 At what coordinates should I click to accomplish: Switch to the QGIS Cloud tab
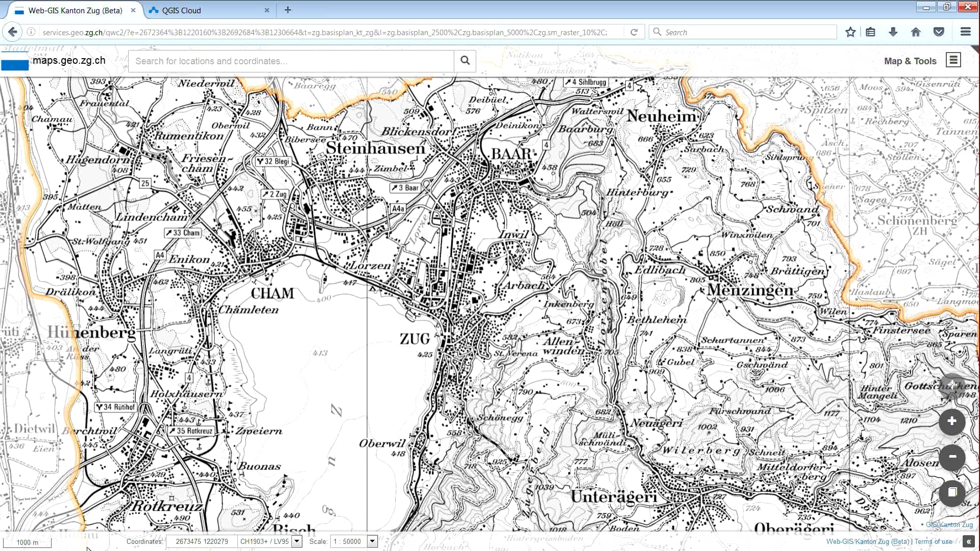(x=209, y=10)
